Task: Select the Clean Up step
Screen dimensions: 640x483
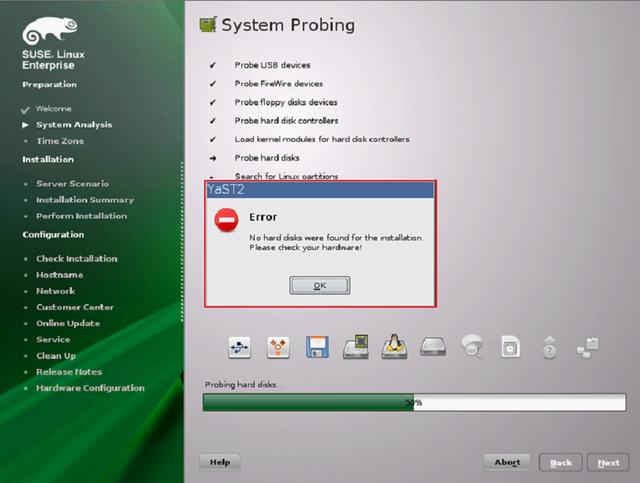Action: coord(56,356)
